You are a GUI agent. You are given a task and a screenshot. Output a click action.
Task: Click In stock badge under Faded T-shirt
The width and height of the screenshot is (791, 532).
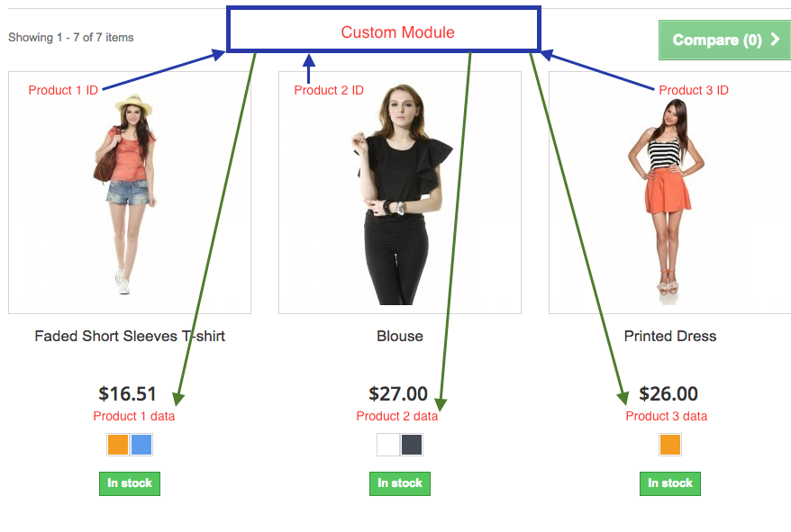point(130,483)
